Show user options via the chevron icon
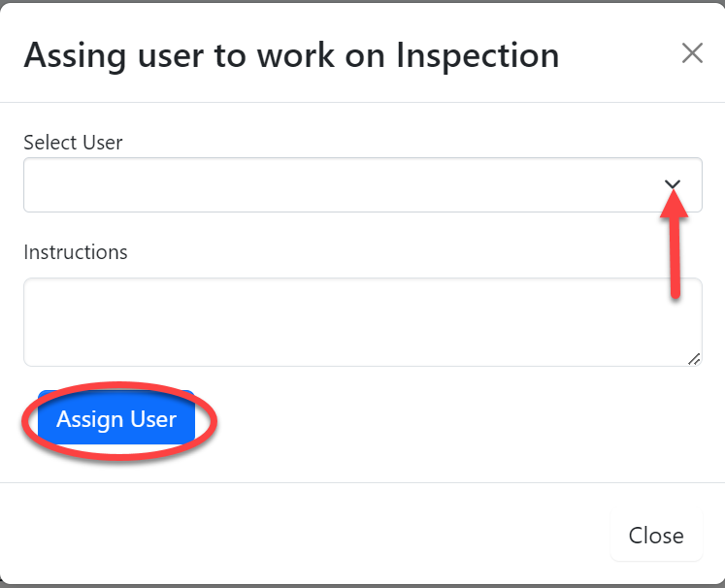Viewport: 725px width, 588px height. 673,185
